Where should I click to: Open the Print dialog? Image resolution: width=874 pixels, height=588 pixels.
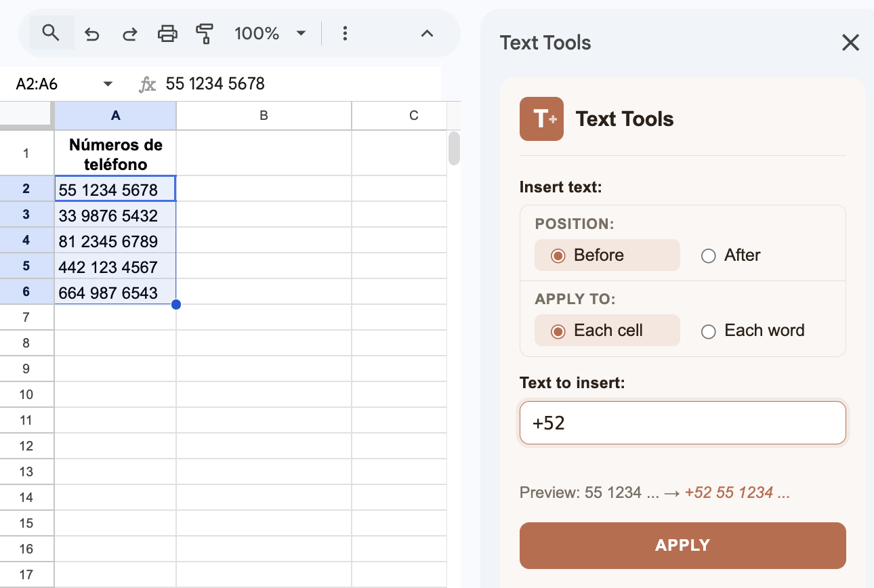(167, 33)
